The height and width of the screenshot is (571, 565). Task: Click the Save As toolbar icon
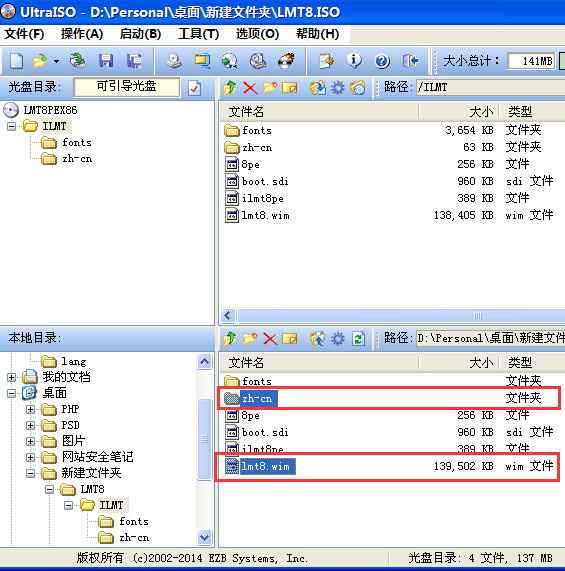coord(134,60)
